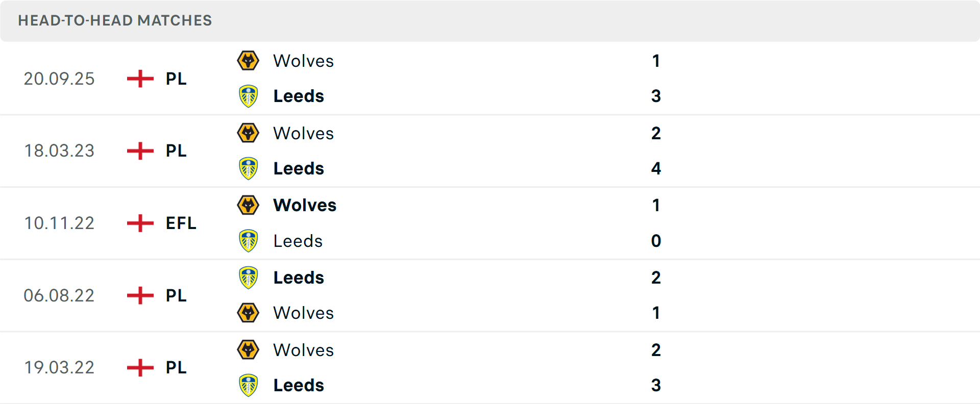Select the Wolves logo in the 06.08.22 row
This screenshot has width=980, height=404.
[x=249, y=313]
